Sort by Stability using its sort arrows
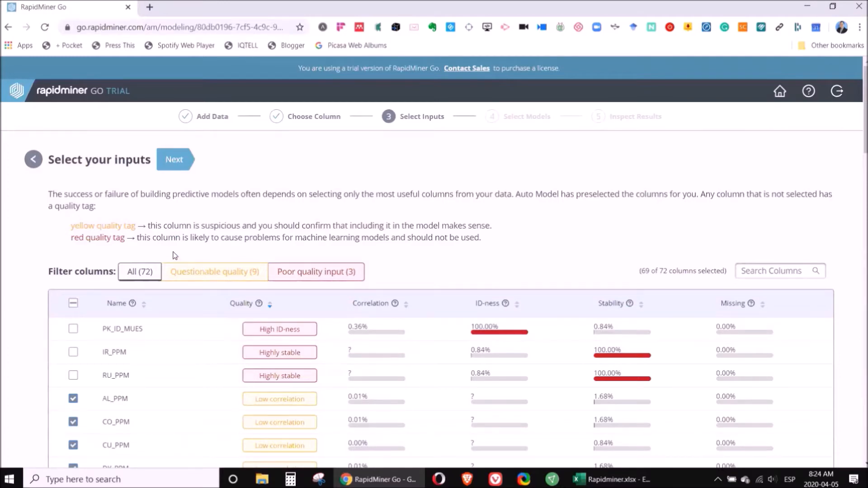Screen dimensions: 868x488 [641, 304]
